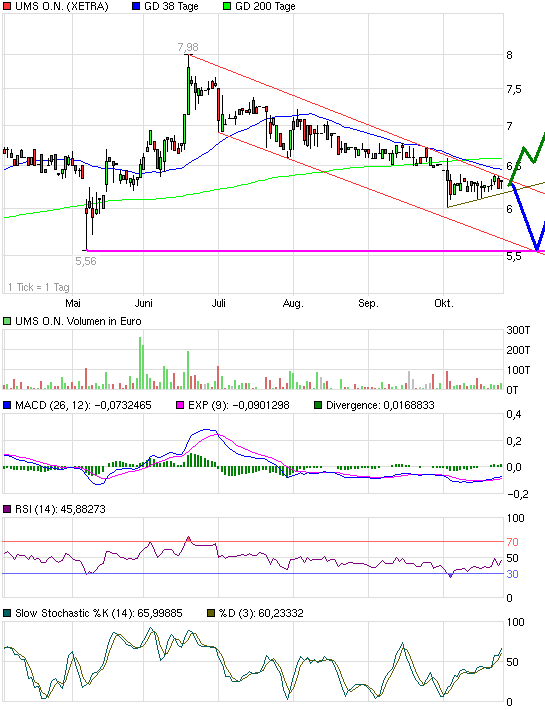Click the '1 Tick = 1 Tag' note
Viewport: 545px width, 710px height.
39,287
